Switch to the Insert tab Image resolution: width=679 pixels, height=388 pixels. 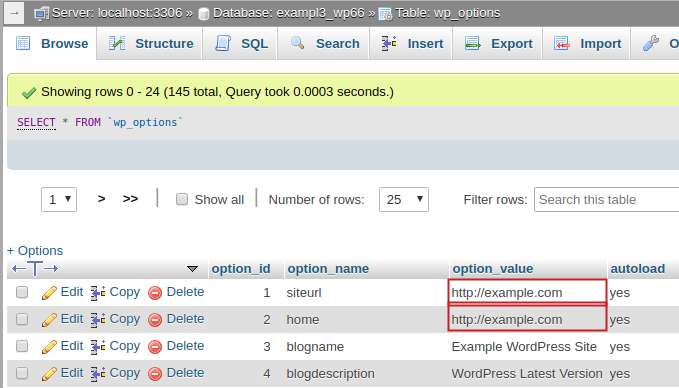tap(412, 43)
